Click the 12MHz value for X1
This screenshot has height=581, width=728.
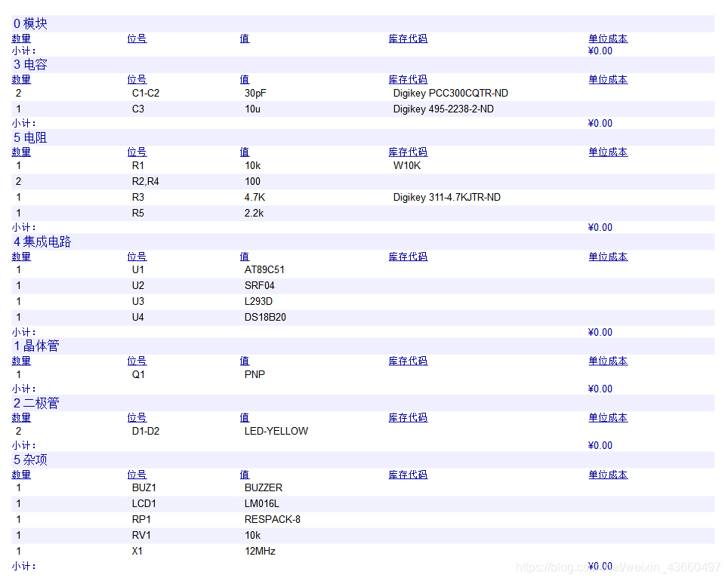260,552
